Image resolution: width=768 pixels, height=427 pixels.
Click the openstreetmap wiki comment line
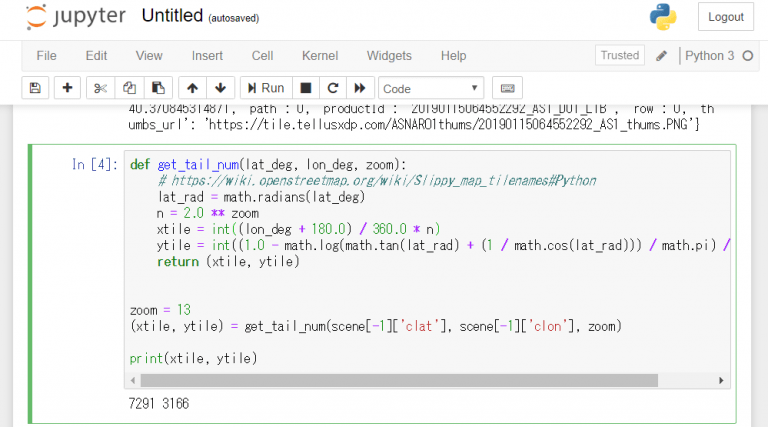[x=377, y=181]
